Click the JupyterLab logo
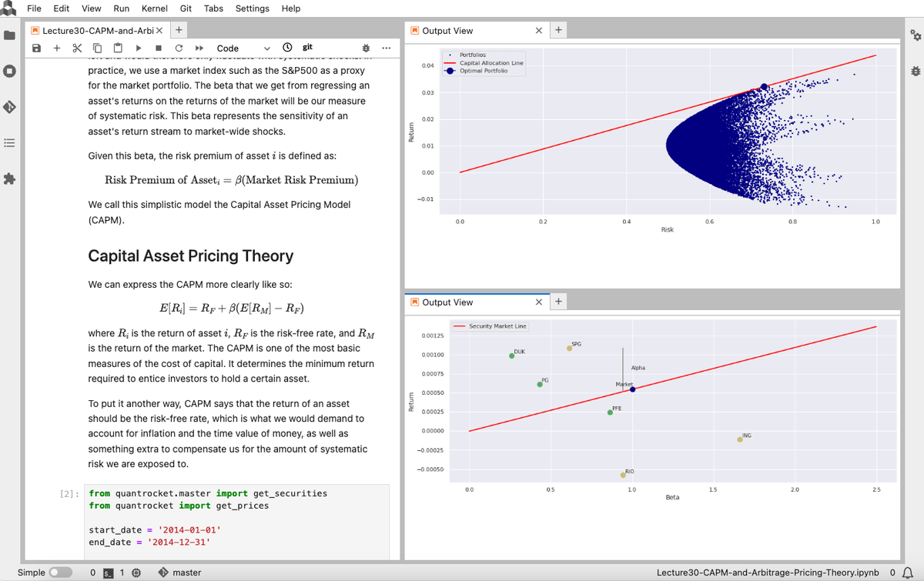 click(x=9, y=8)
